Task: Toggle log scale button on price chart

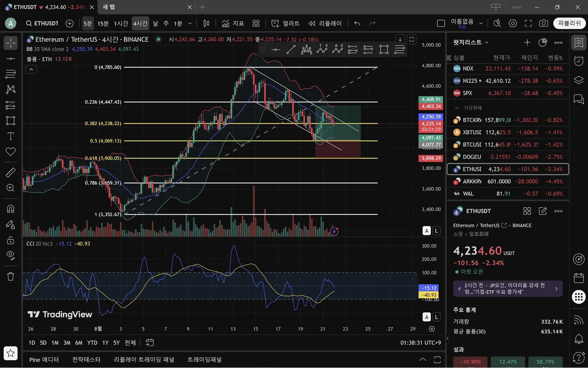Action: coord(436,231)
